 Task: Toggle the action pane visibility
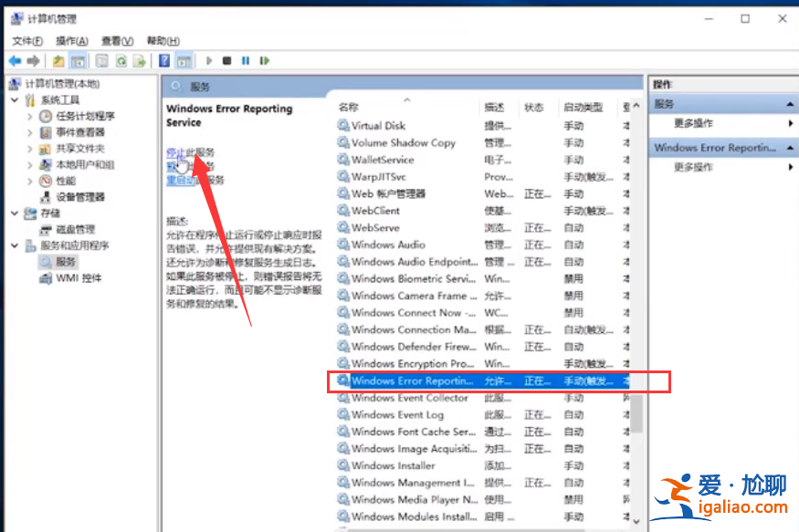184,60
